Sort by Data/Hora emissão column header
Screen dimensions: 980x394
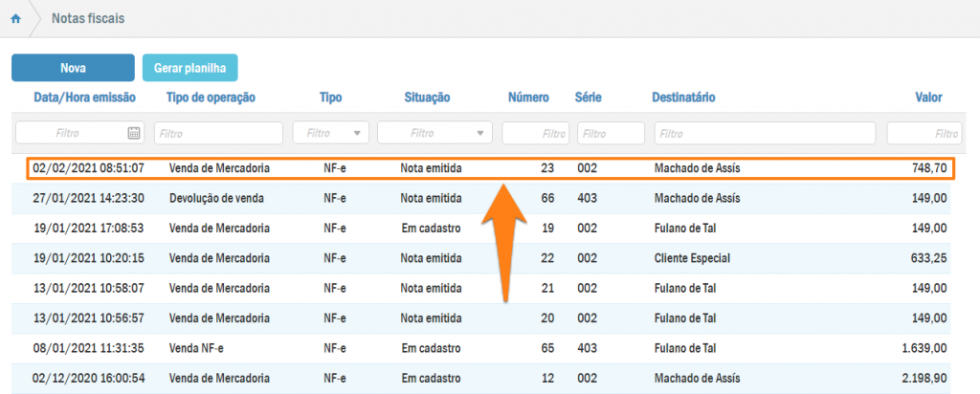(x=85, y=98)
